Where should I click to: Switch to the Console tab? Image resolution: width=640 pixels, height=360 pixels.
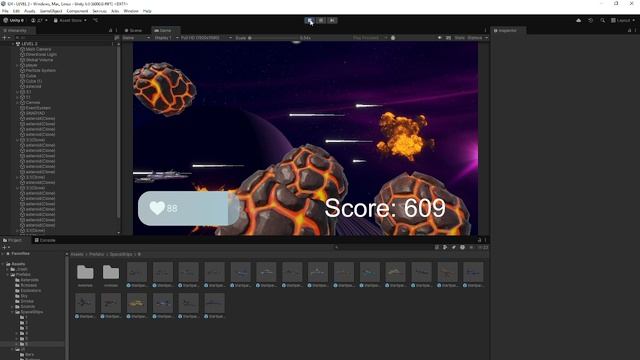45,240
